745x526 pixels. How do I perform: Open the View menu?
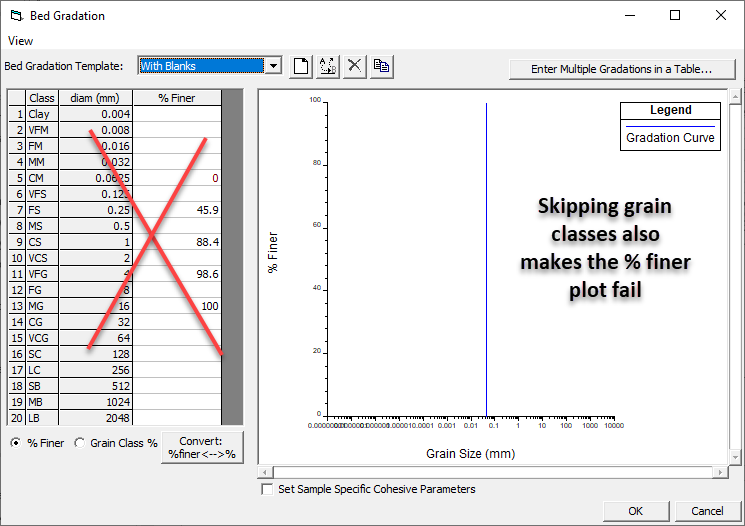(20, 41)
